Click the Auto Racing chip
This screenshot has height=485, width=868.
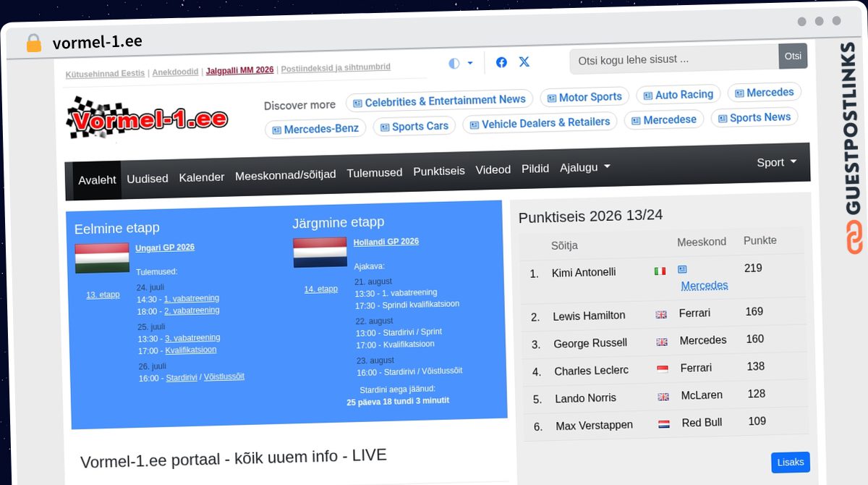click(x=678, y=94)
